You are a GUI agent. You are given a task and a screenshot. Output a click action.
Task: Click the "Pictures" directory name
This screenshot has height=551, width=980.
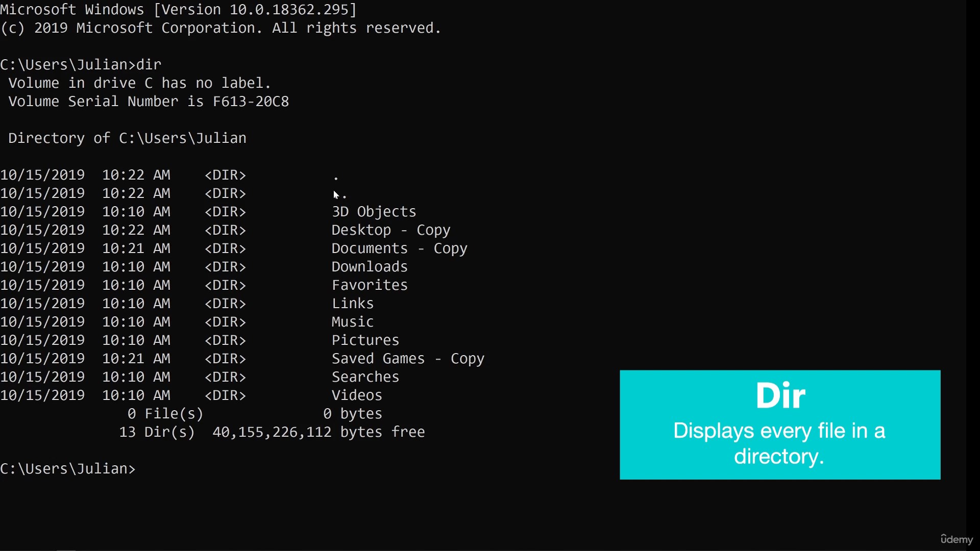[365, 340]
